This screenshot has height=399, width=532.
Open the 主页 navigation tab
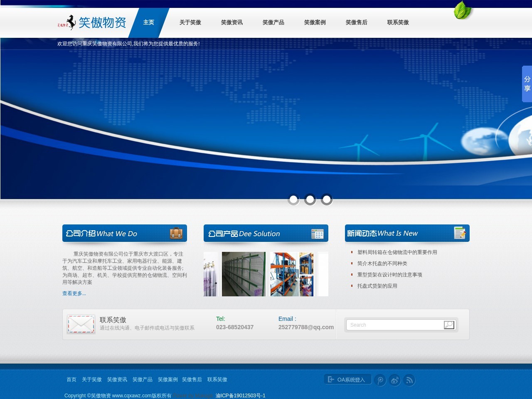click(149, 22)
